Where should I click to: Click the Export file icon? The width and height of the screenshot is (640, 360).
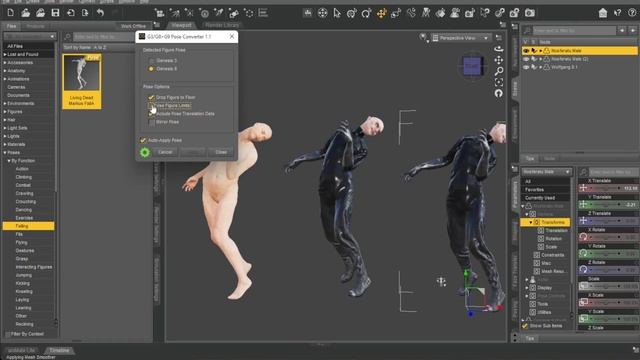click(x=85, y=13)
